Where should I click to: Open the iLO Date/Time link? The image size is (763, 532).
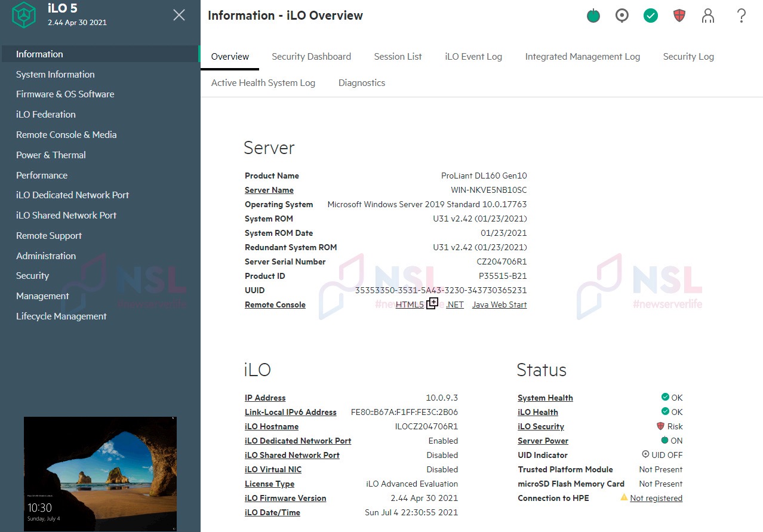click(272, 512)
